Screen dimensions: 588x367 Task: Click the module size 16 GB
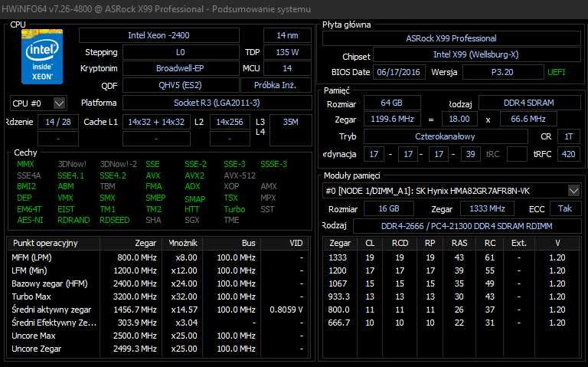tap(389, 208)
